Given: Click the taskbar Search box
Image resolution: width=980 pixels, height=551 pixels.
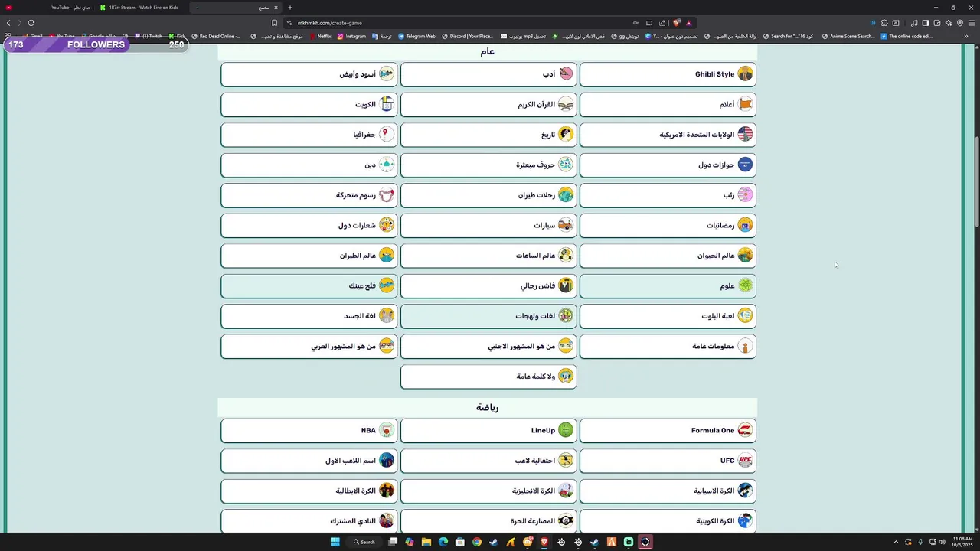Looking at the screenshot, I should pyautogui.click(x=364, y=542).
